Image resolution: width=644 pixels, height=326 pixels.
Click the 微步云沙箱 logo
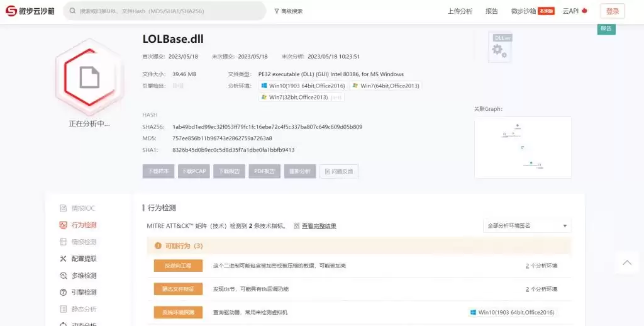click(x=30, y=11)
